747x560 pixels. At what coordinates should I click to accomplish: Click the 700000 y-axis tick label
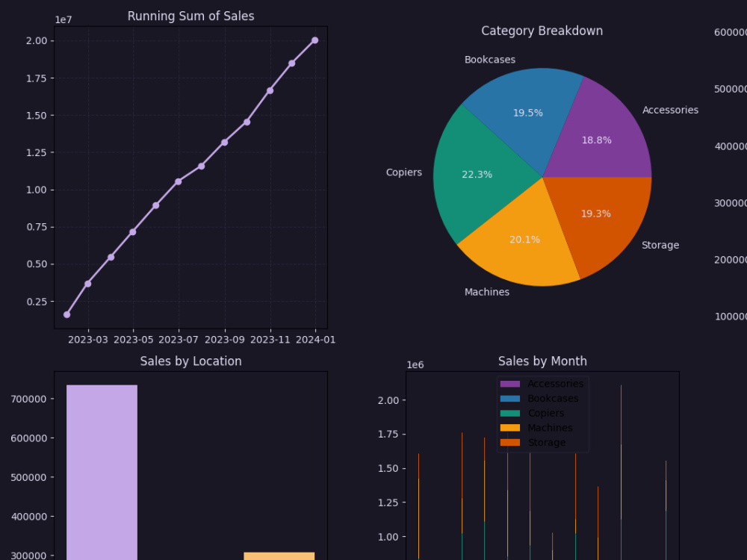pyautogui.click(x=29, y=399)
